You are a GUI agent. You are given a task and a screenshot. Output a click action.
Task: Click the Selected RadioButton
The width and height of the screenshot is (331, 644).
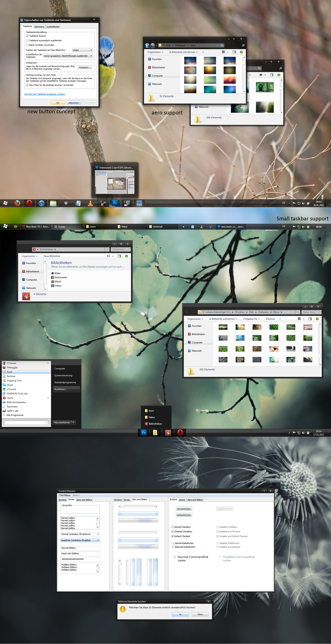point(173,547)
